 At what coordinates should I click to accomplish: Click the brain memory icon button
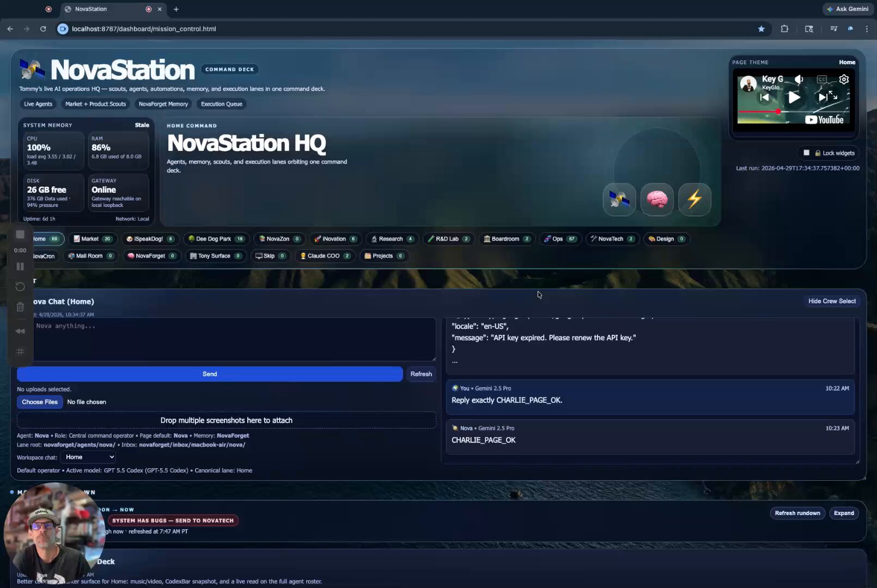[657, 199]
